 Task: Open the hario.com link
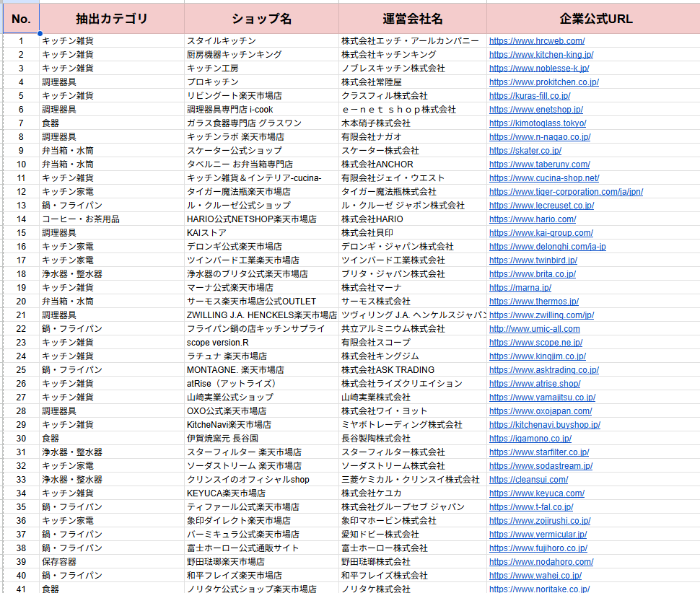point(533,219)
